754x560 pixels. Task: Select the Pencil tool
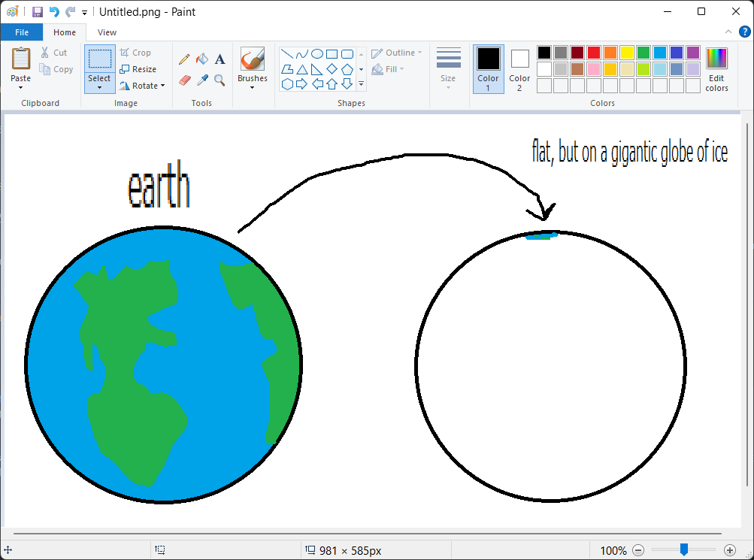point(184,59)
